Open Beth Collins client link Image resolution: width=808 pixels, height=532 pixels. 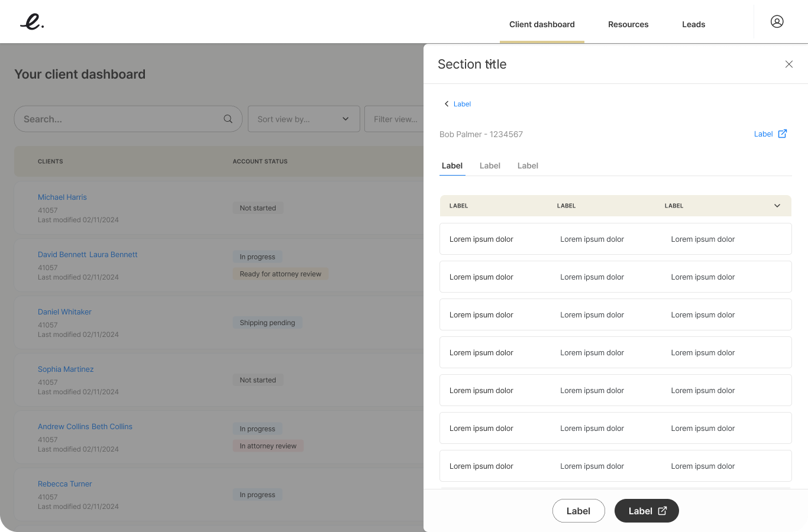(112, 427)
